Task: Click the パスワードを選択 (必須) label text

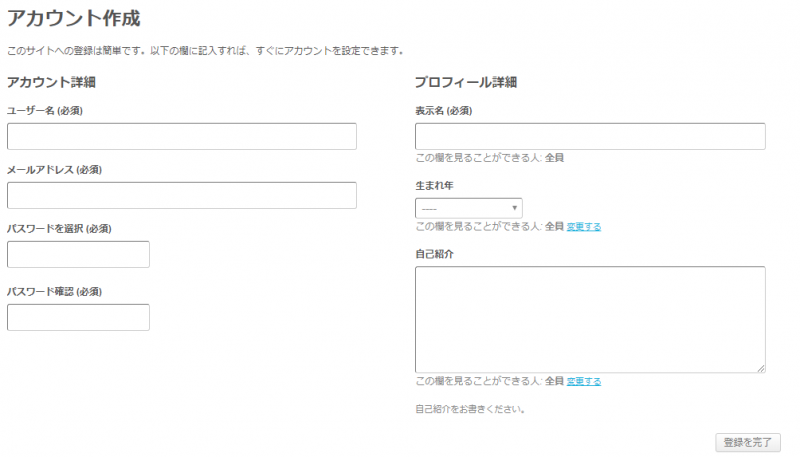Action: (x=59, y=229)
